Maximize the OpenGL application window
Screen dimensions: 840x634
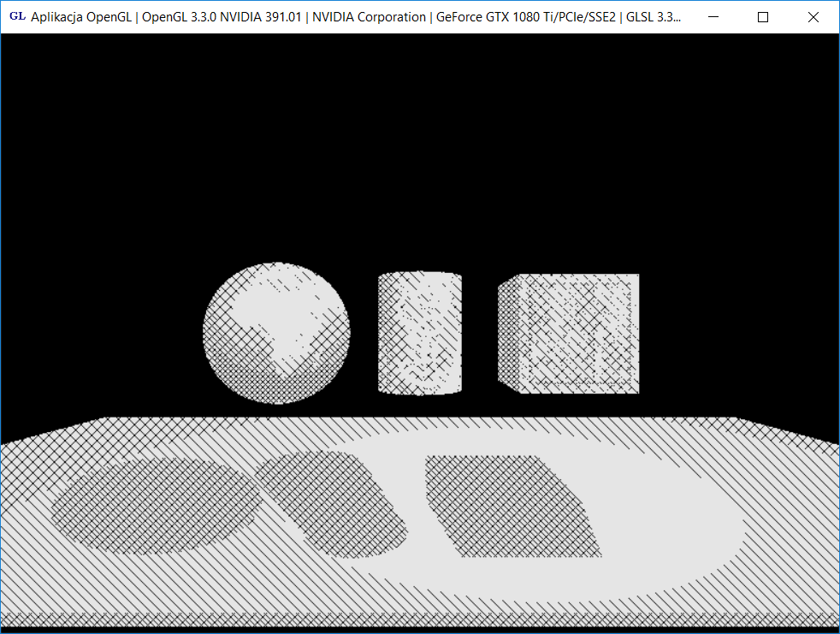[x=763, y=17]
